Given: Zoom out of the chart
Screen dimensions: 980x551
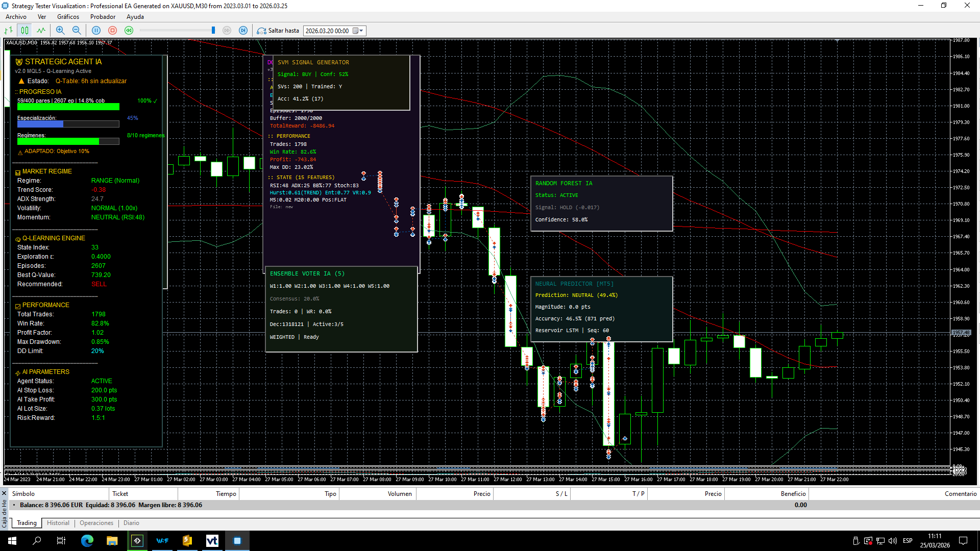Looking at the screenshot, I should tap(77, 31).
